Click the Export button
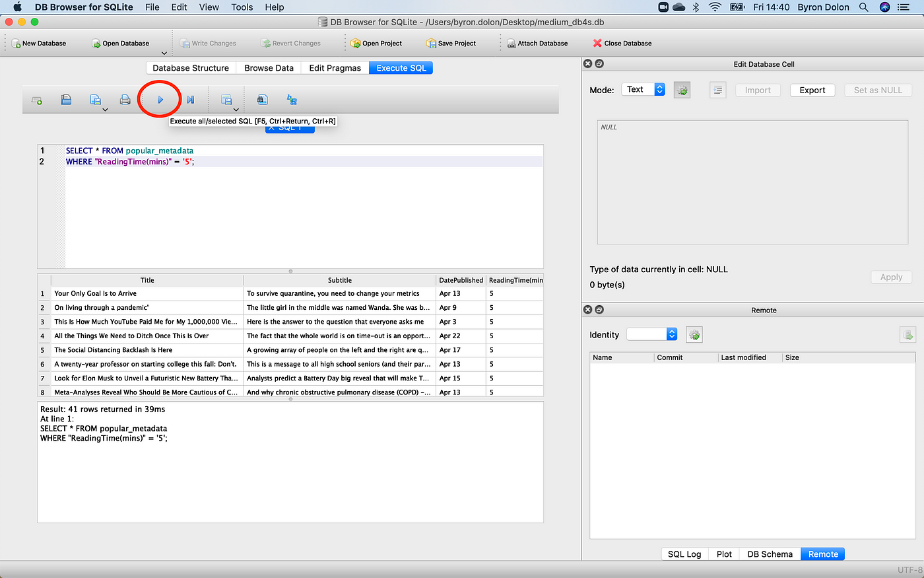 812,90
